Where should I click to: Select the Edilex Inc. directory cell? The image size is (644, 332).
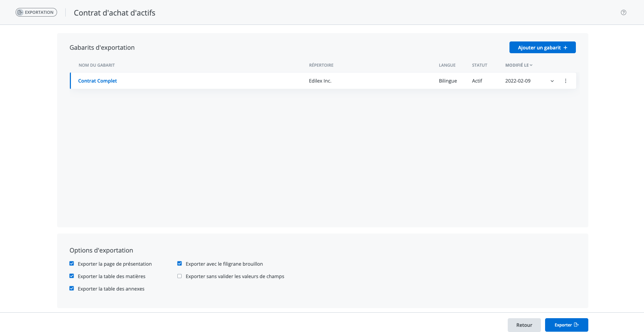point(320,81)
